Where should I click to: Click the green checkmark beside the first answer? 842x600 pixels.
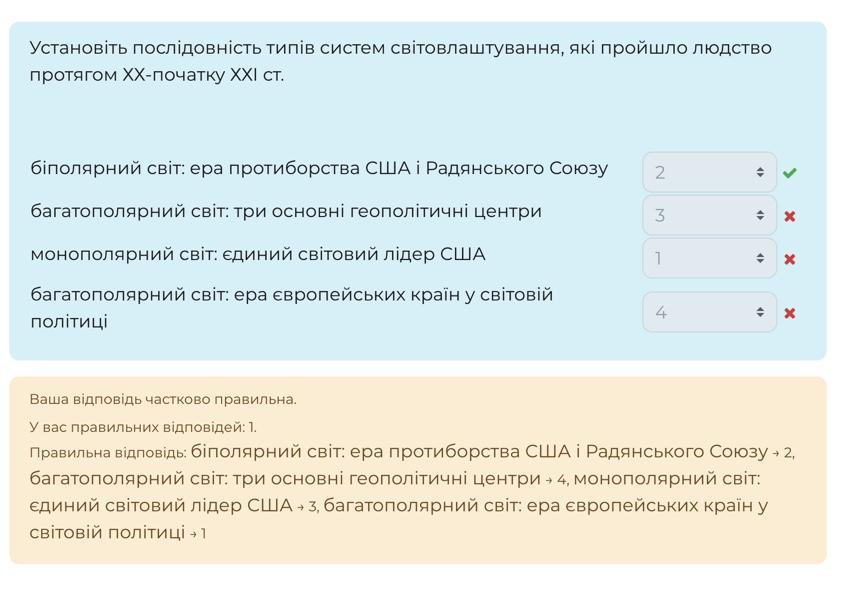point(789,173)
